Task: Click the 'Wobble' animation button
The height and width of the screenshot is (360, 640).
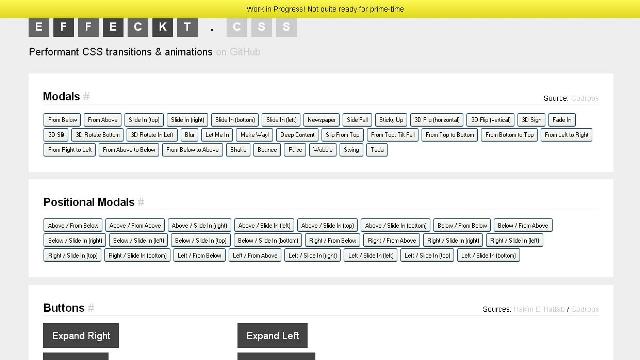Action: pyautogui.click(x=323, y=150)
